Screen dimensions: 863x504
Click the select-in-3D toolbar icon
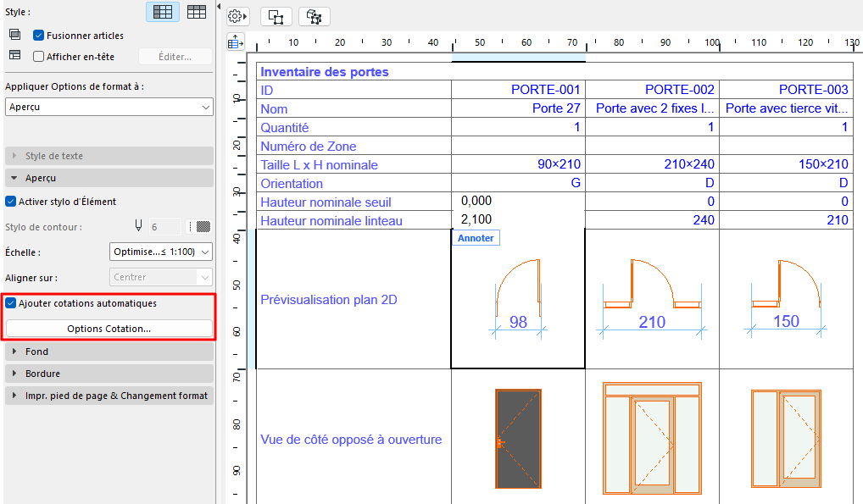pos(315,16)
